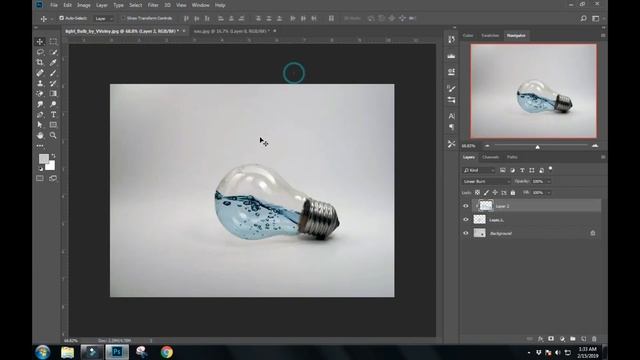This screenshot has height=360, width=640.
Task: Open the Layers panel options menu
Action: (x=603, y=157)
